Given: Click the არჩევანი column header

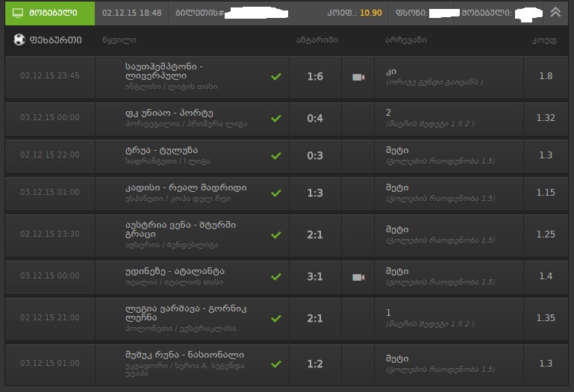Looking at the screenshot, I should click(x=405, y=40).
